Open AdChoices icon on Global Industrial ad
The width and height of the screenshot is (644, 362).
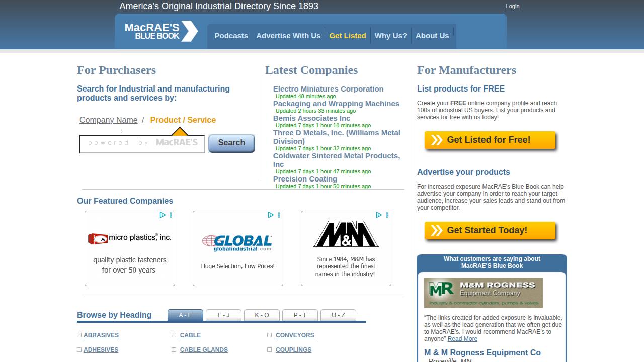pyautogui.click(x=271, y=215)
